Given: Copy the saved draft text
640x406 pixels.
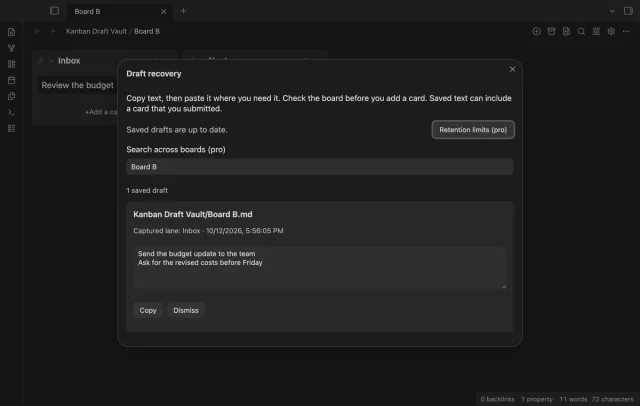Looking at the screenshot, I should pos(148,311).
